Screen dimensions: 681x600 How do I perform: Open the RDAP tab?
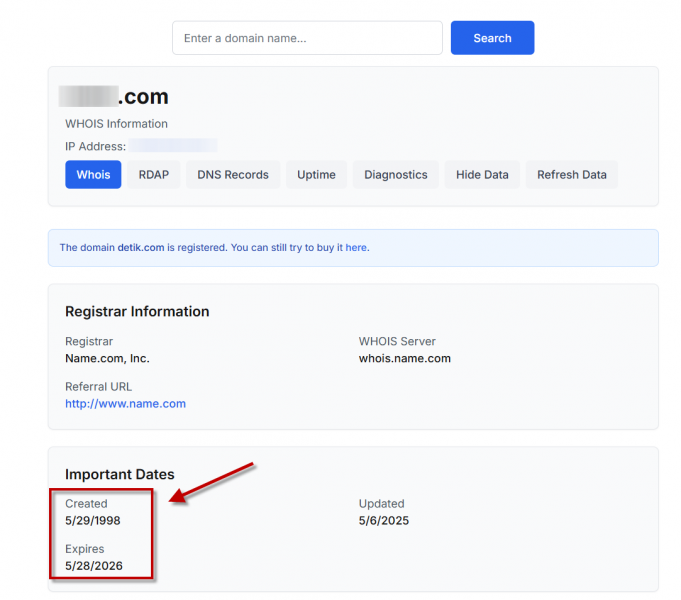pyautogui.click(x=153, y=175)
